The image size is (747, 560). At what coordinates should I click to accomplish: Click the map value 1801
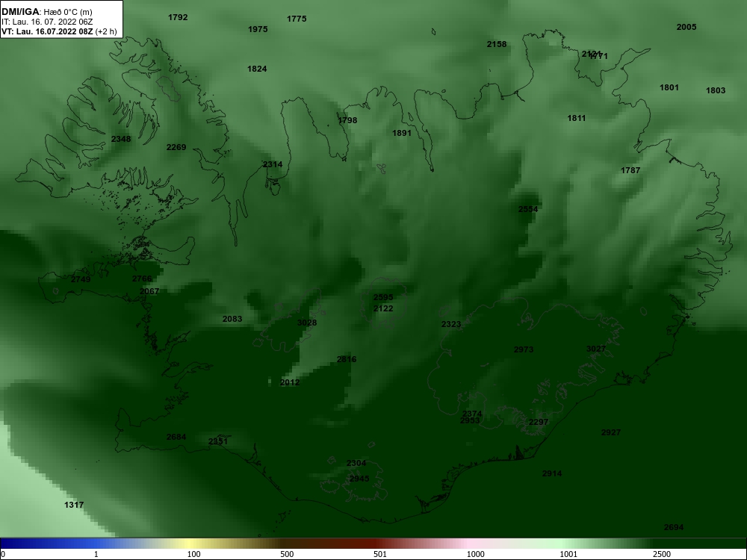point(669,87)
